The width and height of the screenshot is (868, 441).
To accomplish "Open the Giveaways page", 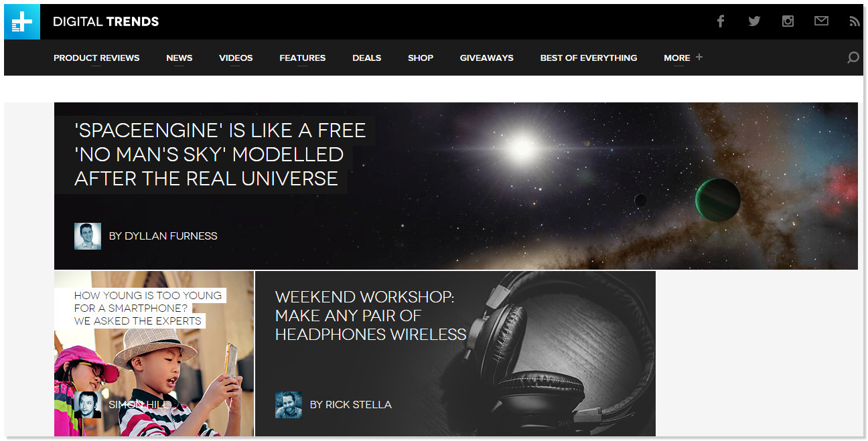I will [487, 58].
